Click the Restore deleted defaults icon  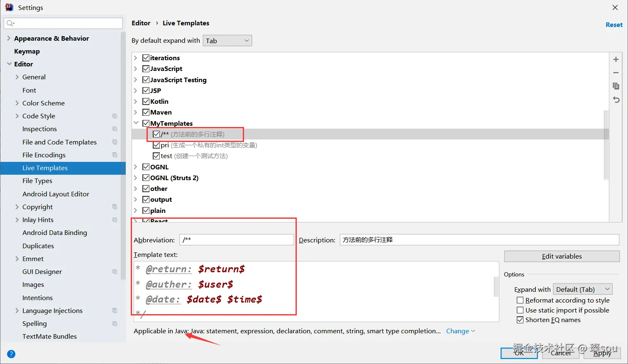pyautogui.click(x=616, y=100)
